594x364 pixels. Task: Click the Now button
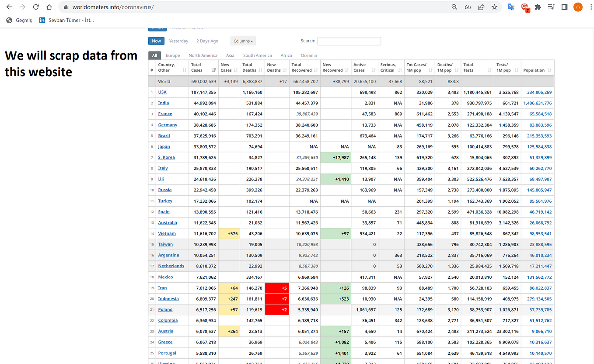156,41
